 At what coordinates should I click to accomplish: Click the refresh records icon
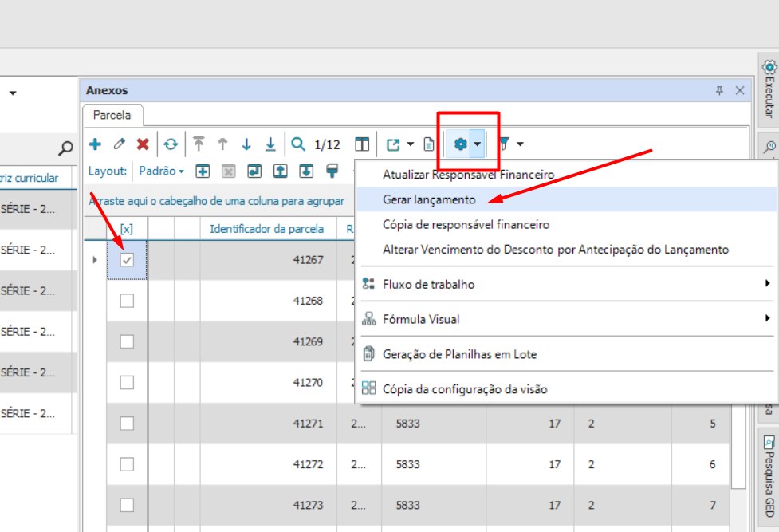pyautogui.click(x=171, y=144)
